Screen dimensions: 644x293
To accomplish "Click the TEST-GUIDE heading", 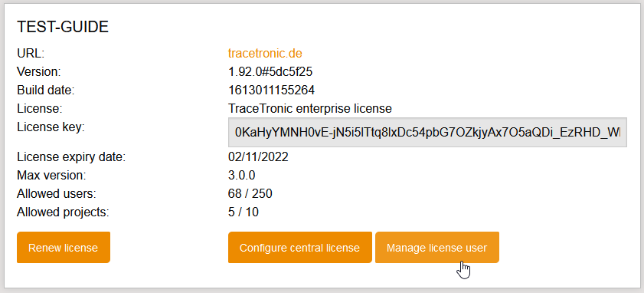I will coord(63,27).
